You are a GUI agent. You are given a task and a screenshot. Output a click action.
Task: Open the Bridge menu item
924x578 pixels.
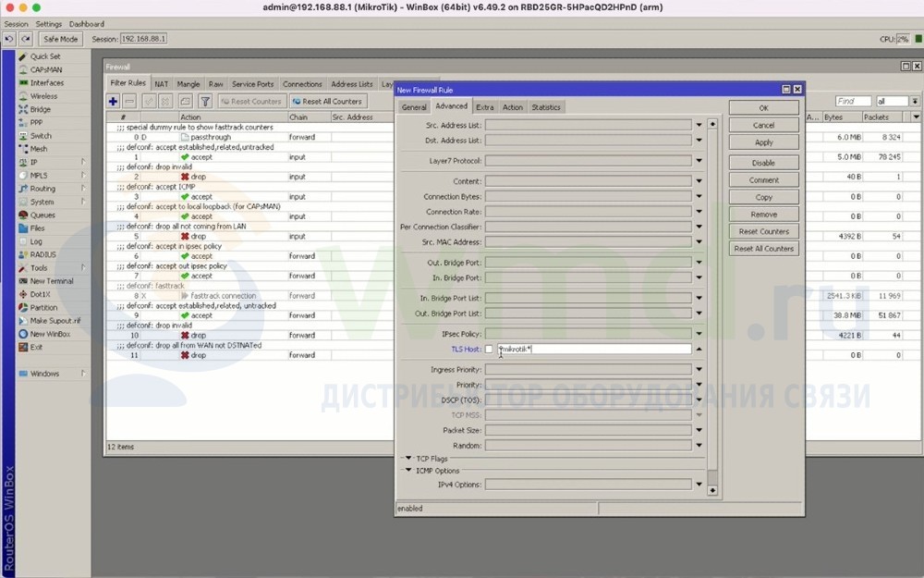click(39, 110)
